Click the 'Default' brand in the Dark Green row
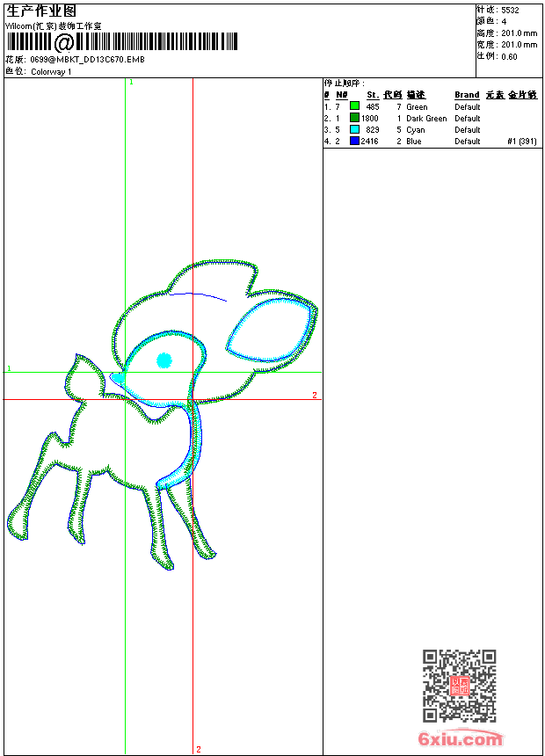Viewport: 545px width, 756px height. (468, 119)
